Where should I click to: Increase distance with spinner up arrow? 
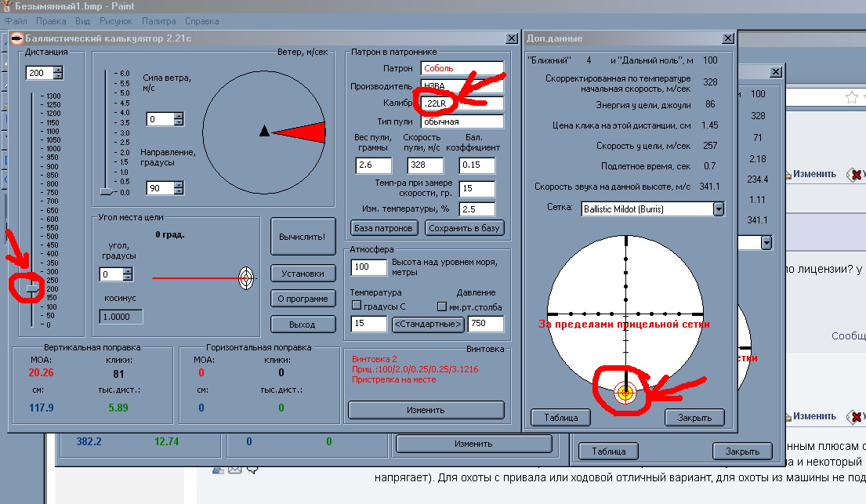[x=58, y=70]
